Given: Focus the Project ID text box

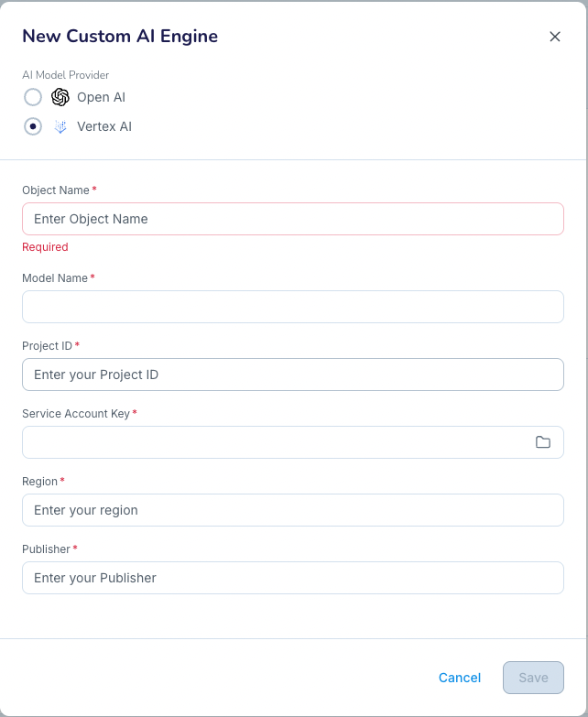Looking at the screenshot, I should point(292,375).
